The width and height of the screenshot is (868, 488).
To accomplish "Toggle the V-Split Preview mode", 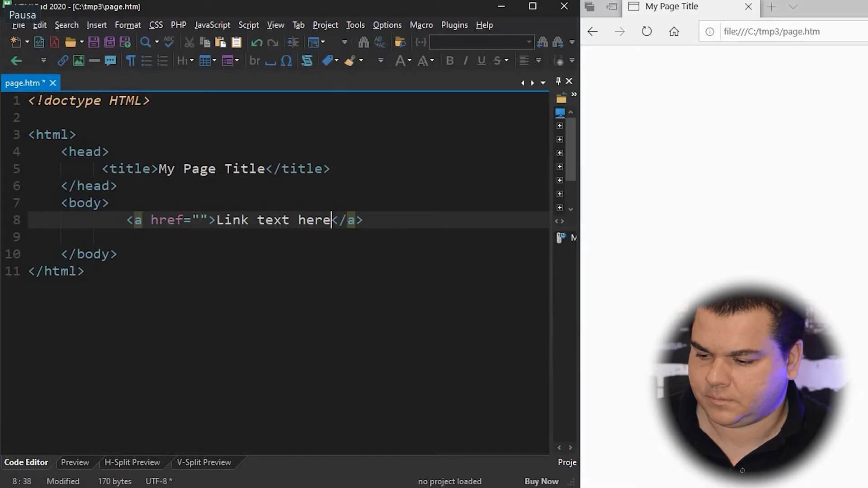I will [x=204, y=462].
